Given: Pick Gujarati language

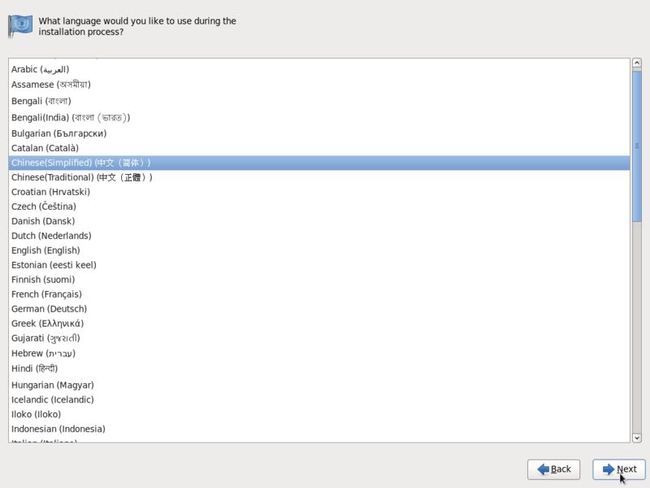Looking at the screenshot, I should (x=319, y=338).
